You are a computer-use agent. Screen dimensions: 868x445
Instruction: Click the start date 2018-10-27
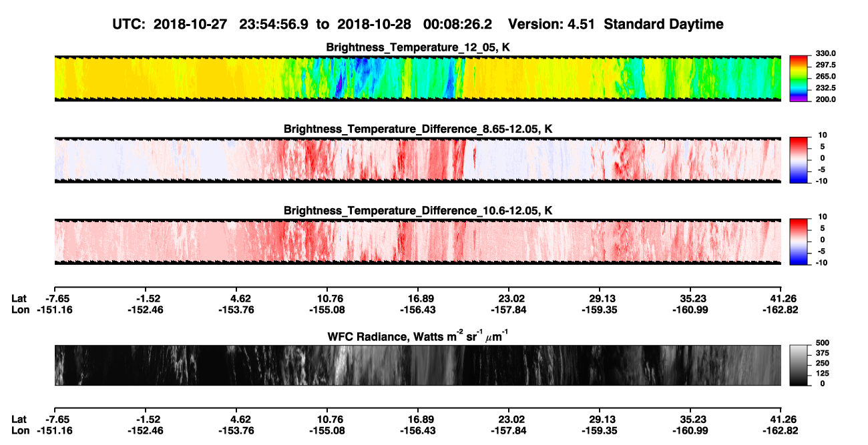(x=189, y=25)
